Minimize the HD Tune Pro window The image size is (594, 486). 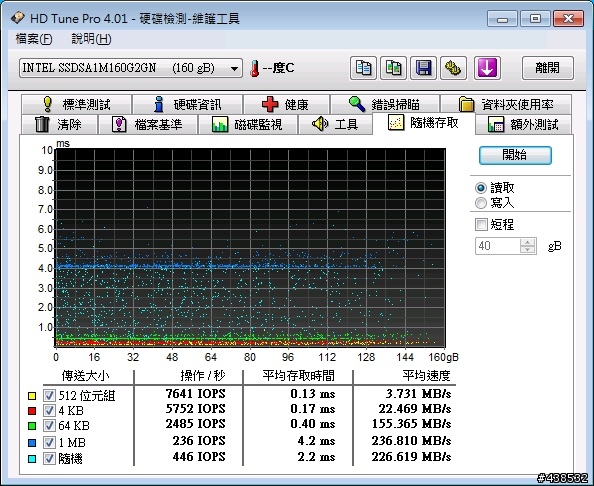coord(502,18)
